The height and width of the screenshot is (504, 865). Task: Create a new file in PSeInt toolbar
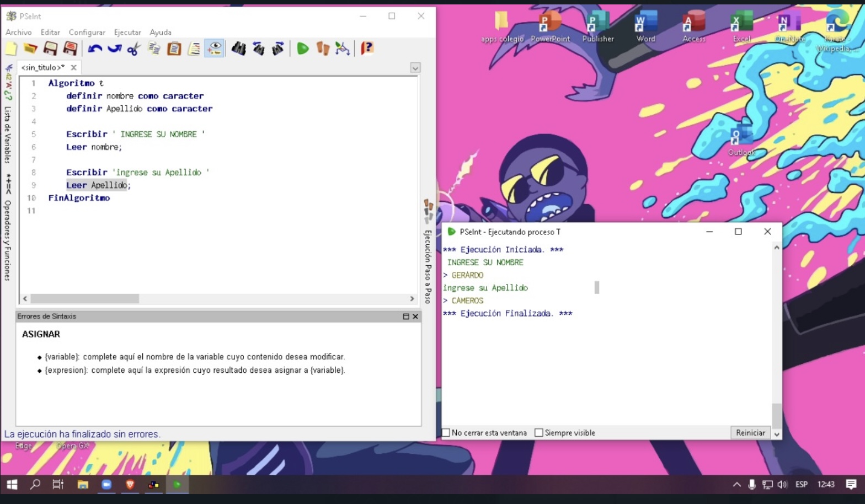(x=11, y=49)
